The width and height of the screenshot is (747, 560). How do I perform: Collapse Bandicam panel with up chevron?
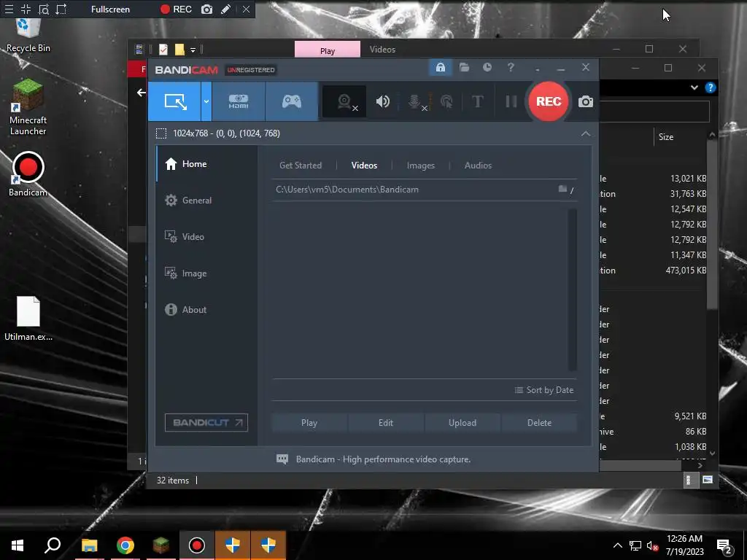tap(586, 134)
